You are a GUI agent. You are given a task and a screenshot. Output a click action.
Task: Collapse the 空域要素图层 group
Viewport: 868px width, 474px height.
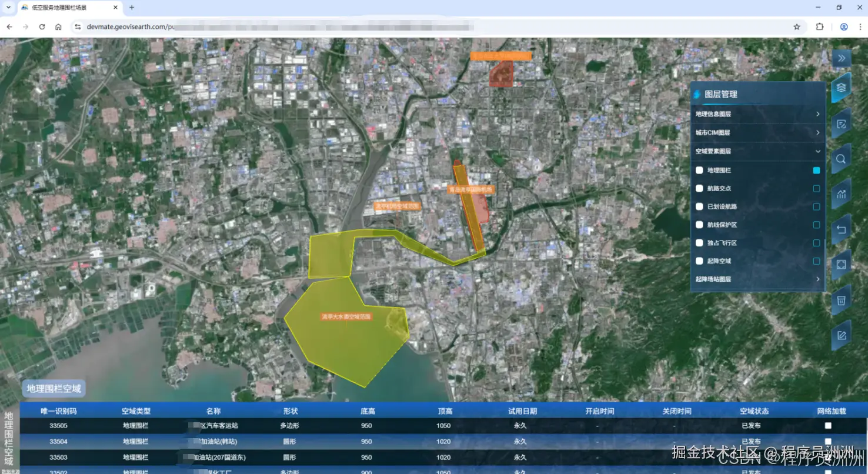[757, 151]
